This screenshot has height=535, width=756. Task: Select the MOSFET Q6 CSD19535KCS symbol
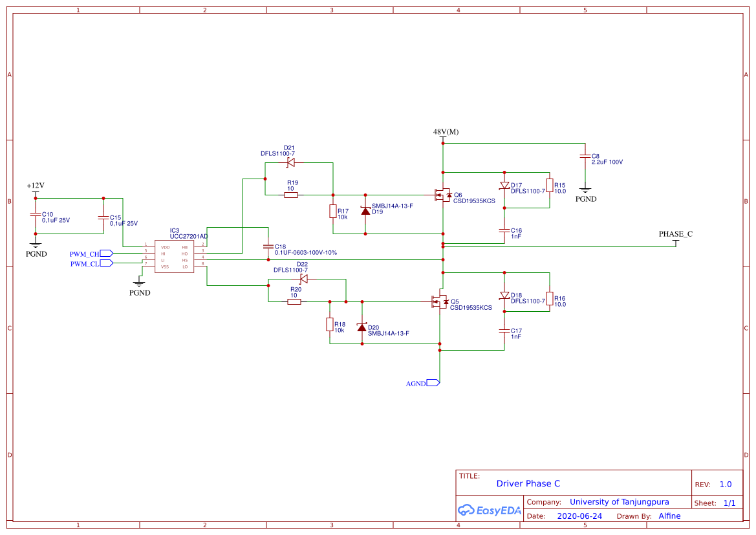(x=443, y=196)
